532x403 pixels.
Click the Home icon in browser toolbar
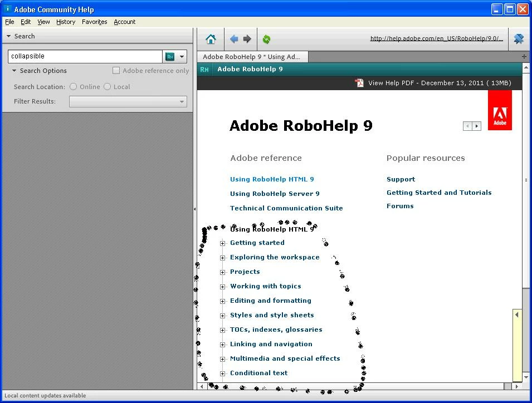click(x=211, y=40)
